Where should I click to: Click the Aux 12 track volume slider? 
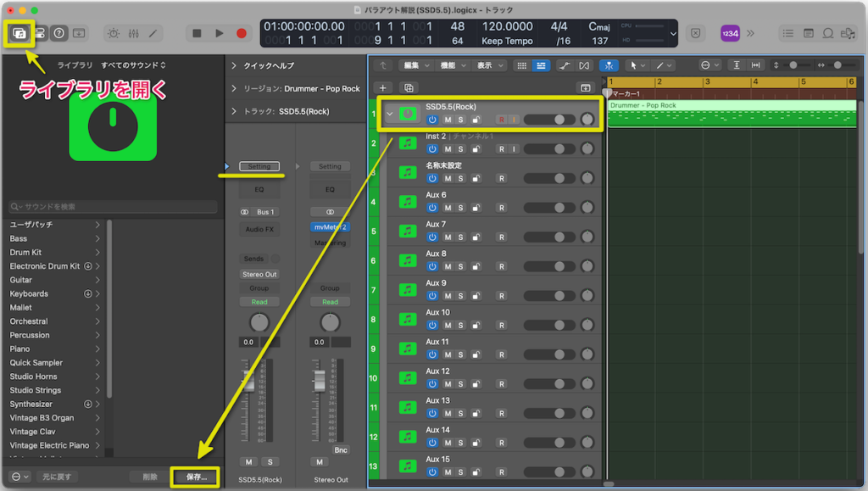click(x=548, y=384)
